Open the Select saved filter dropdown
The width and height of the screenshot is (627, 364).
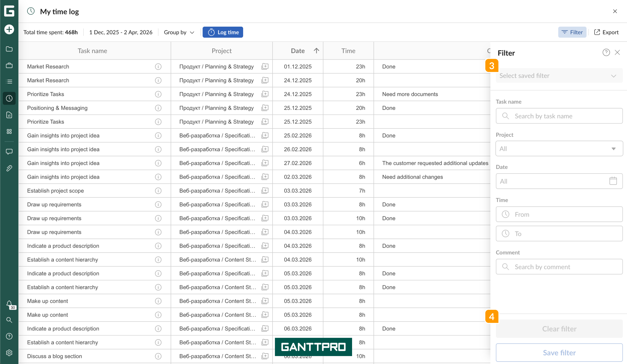pos(559,76)
